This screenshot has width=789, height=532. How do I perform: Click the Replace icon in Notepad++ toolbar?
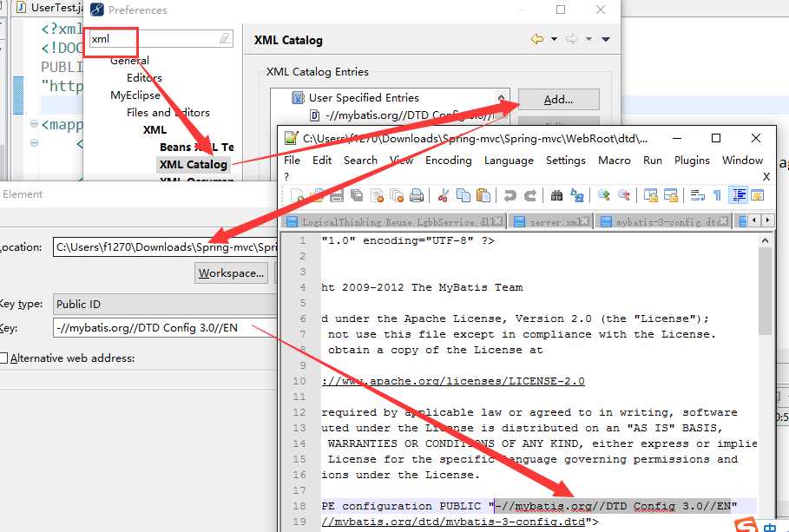coord(576,195)
